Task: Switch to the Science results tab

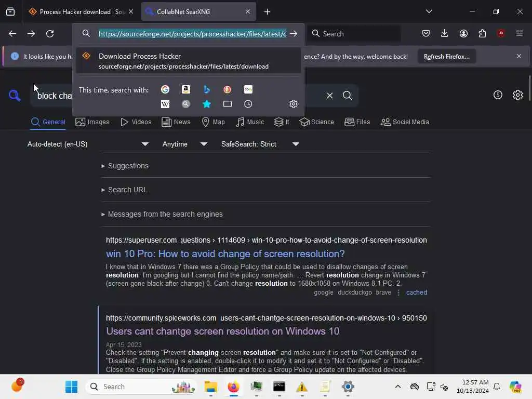Action: pos(317,122)
